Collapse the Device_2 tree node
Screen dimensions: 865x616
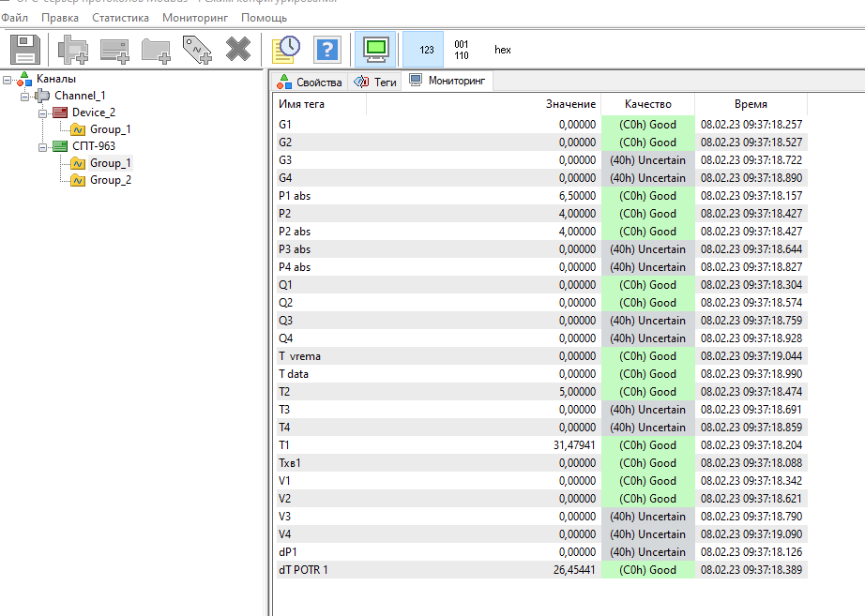tap(43, 113)
